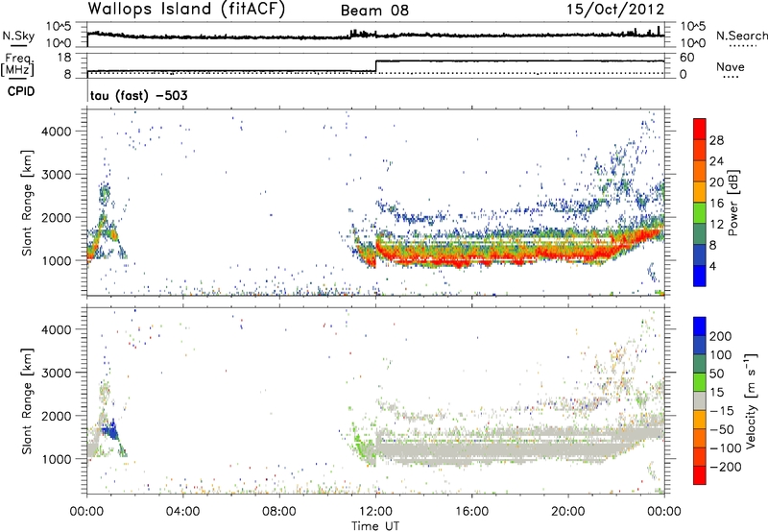
Task: Click the '200' value on Velocity color bar
Action: coord(721,336)
